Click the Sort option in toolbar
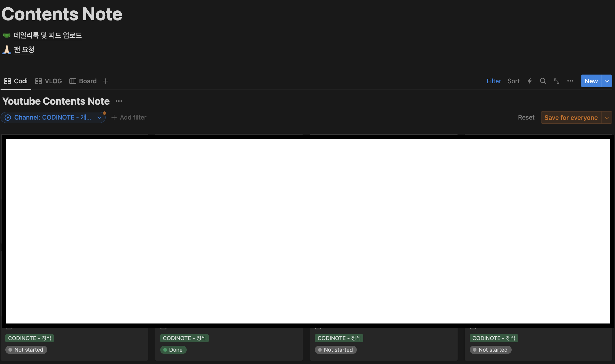This screenshot has width=615, height=364. point(513,81)
